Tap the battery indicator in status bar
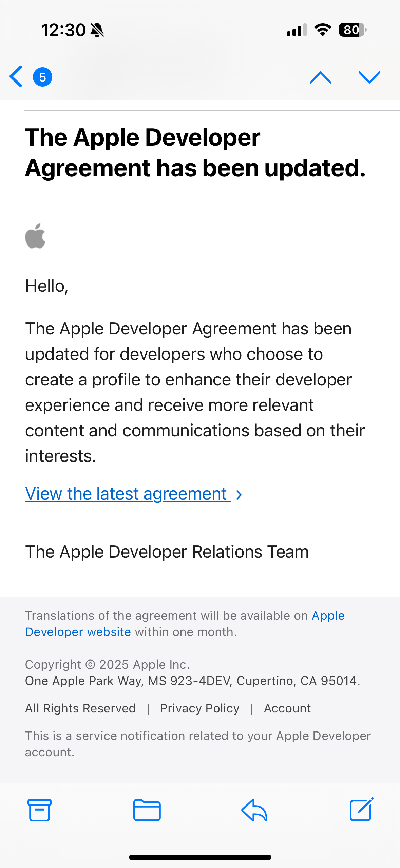This screenshot has height=868, width=400. 352,30
